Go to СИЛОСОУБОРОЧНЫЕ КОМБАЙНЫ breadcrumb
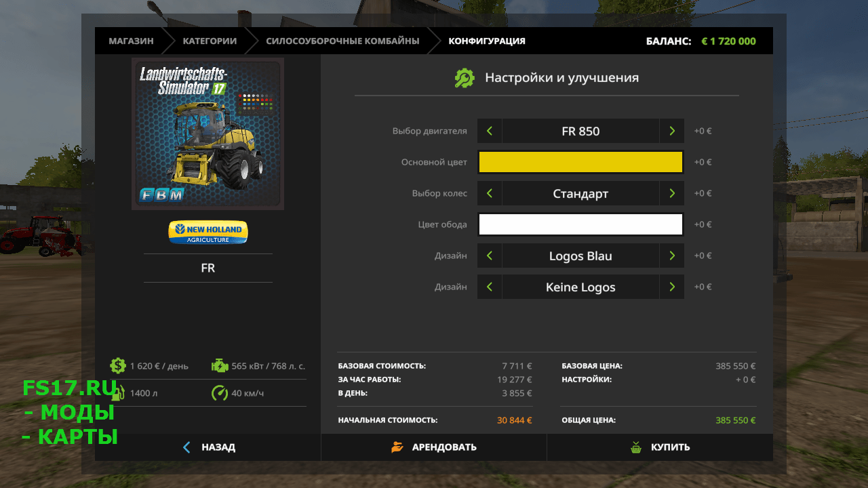 coord(342,41)
